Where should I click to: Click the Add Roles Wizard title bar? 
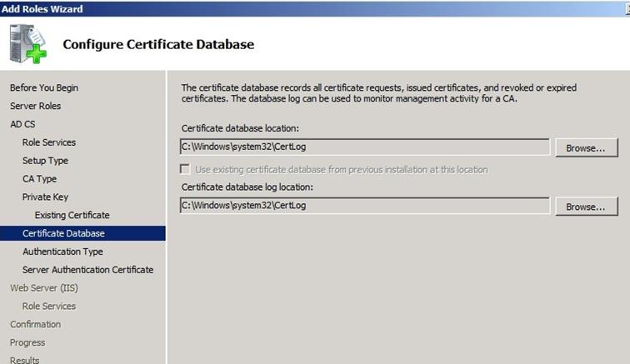click(x=315, y=9)
